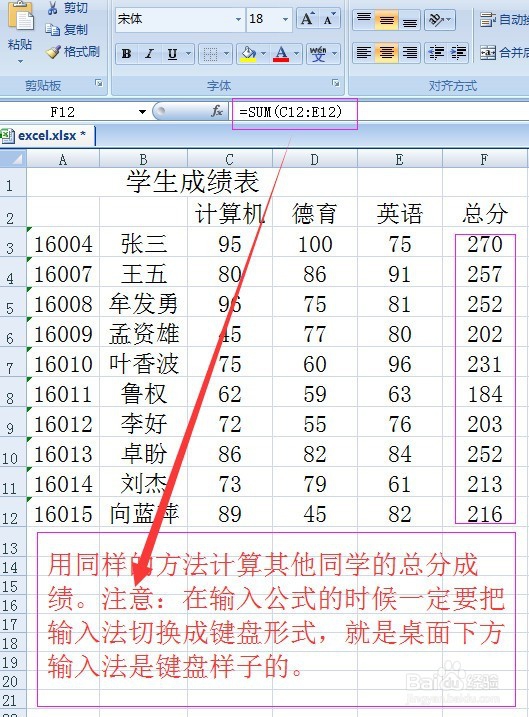Screen dimensions: 529x717
Task: Open the 字体 font dialog launcher
Action: coord(336,83)
